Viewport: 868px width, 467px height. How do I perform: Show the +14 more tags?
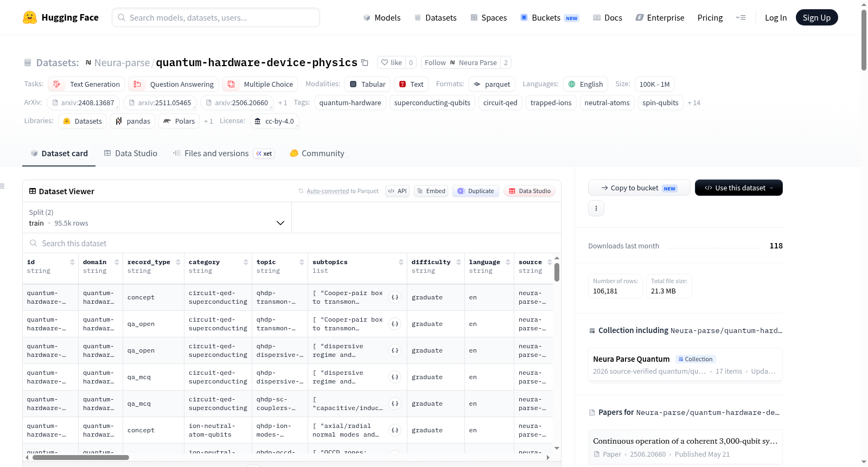694,103
